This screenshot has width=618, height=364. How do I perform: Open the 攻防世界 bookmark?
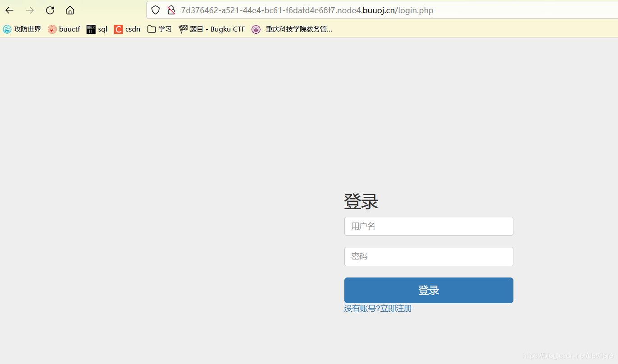point(22,29)
